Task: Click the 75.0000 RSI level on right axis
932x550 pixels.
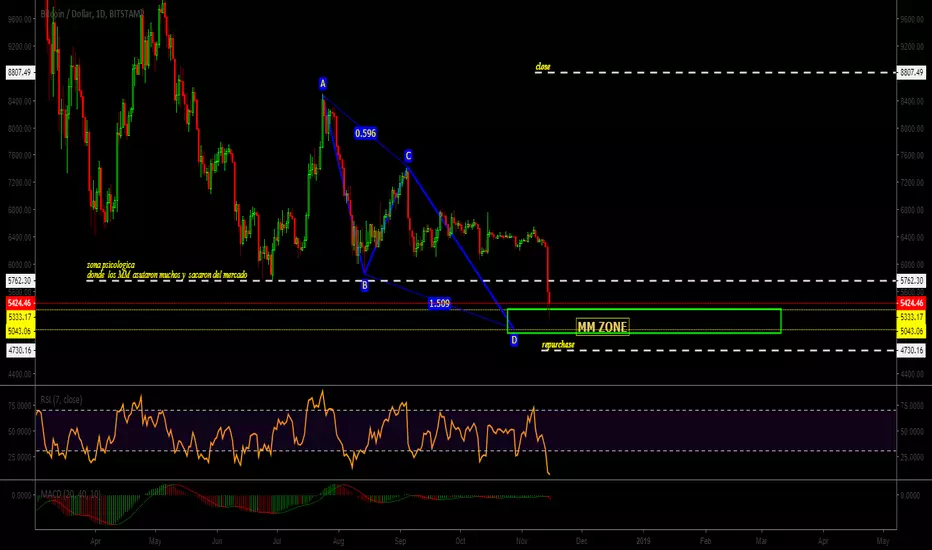Action: click(x=912, y=406)
